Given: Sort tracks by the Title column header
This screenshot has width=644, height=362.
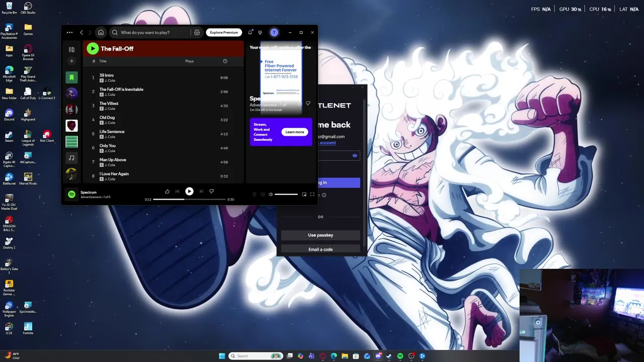Looking at the screenshot, I should [103, 61].
